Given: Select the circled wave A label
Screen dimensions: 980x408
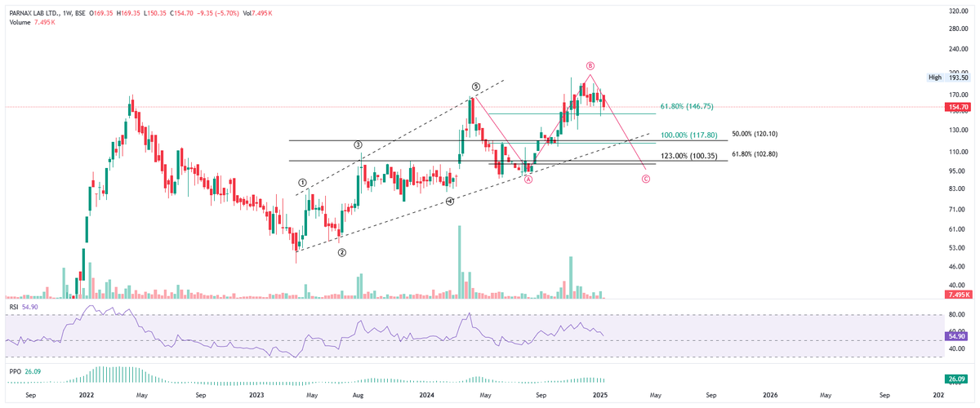Looking at the screenshot, I should click(x=528, y=180).
